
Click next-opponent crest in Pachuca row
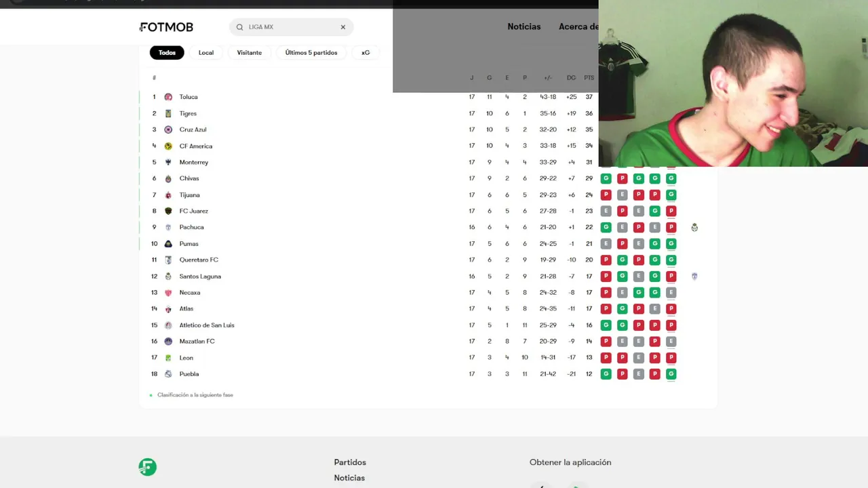694,227
